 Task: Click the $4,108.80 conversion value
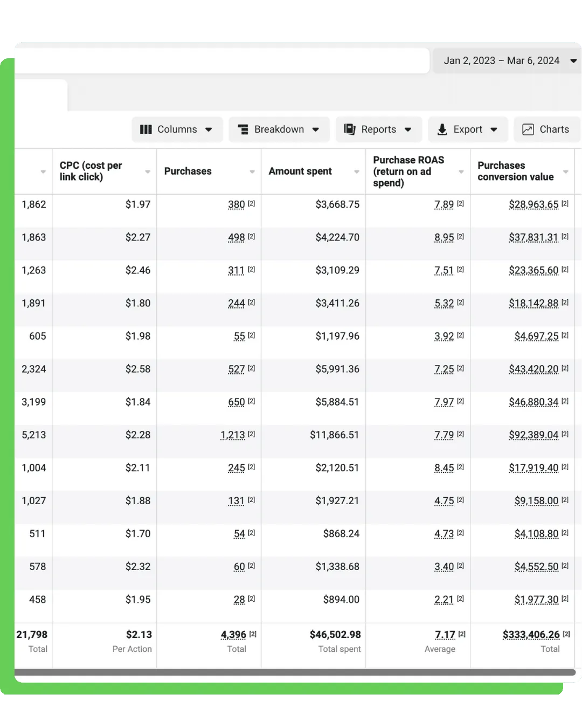pyautogui.click(x=537, y=533)
